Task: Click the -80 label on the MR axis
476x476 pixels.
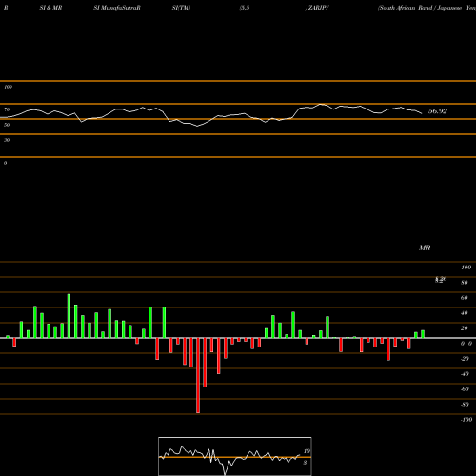Action: click(465, 405)
